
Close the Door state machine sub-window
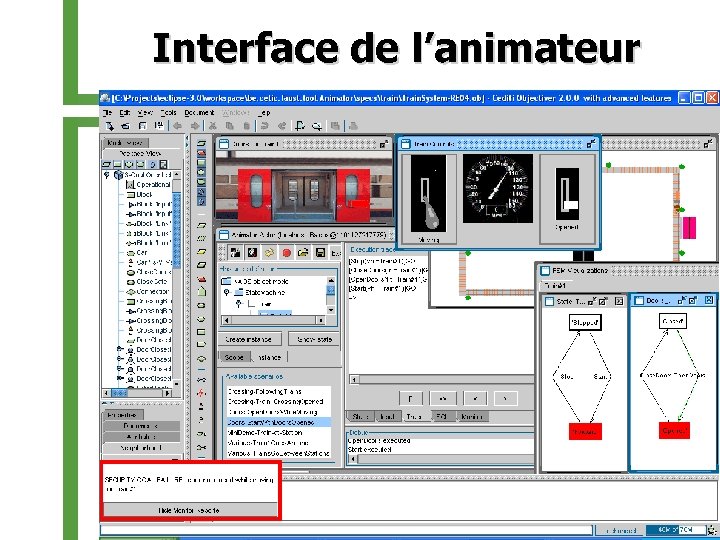709,300
